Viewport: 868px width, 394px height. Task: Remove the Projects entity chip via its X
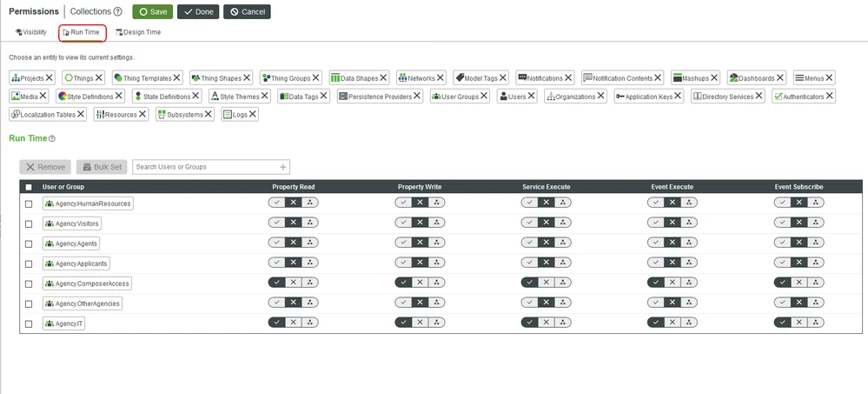50,78
